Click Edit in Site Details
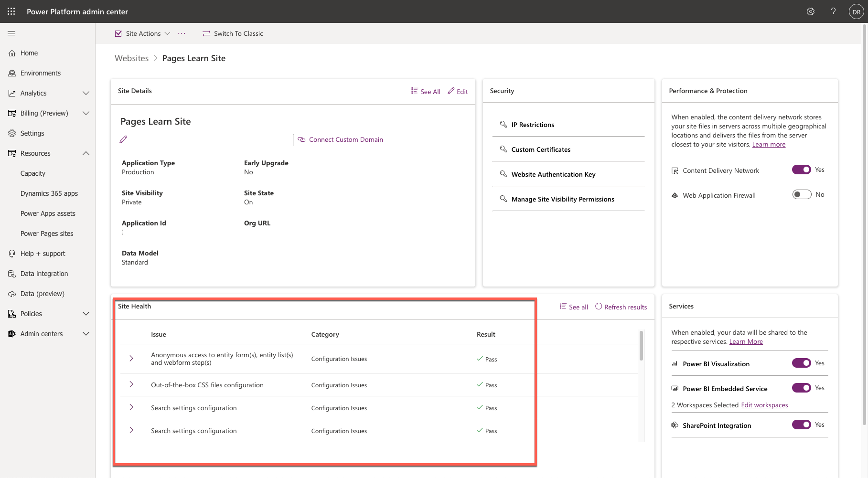 click(458, 91)
